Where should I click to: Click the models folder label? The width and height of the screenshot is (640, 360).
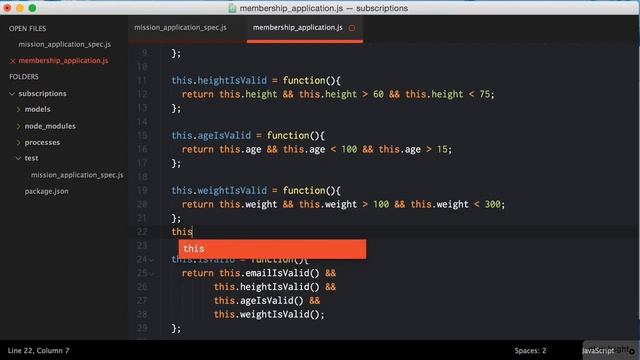click(x=38, y=109)
